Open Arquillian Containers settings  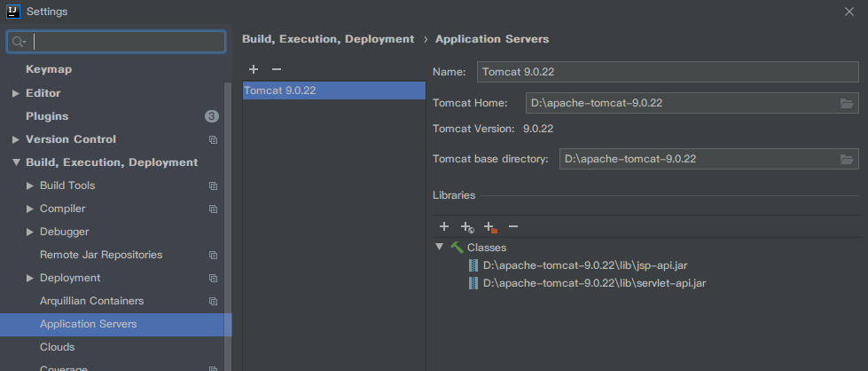92,301
